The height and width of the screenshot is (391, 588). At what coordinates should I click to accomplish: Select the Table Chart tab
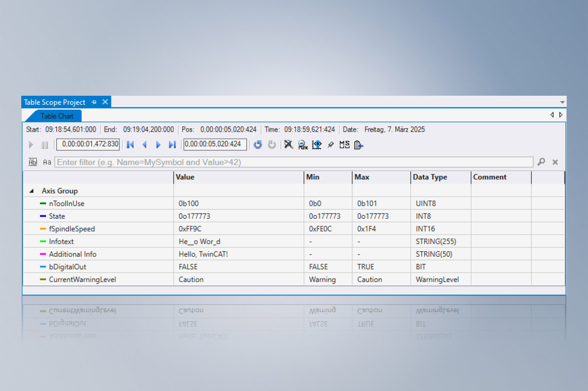click(x=56, y=116)
